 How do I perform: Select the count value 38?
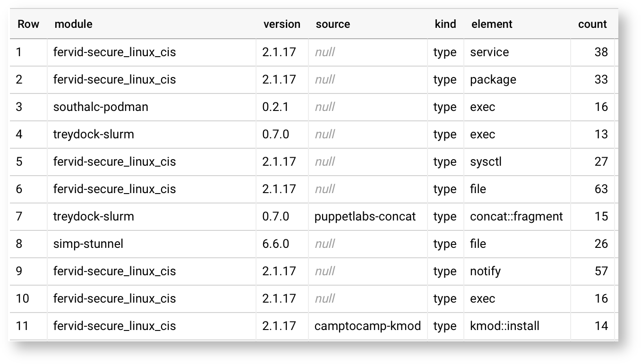[x=600, y=52]
